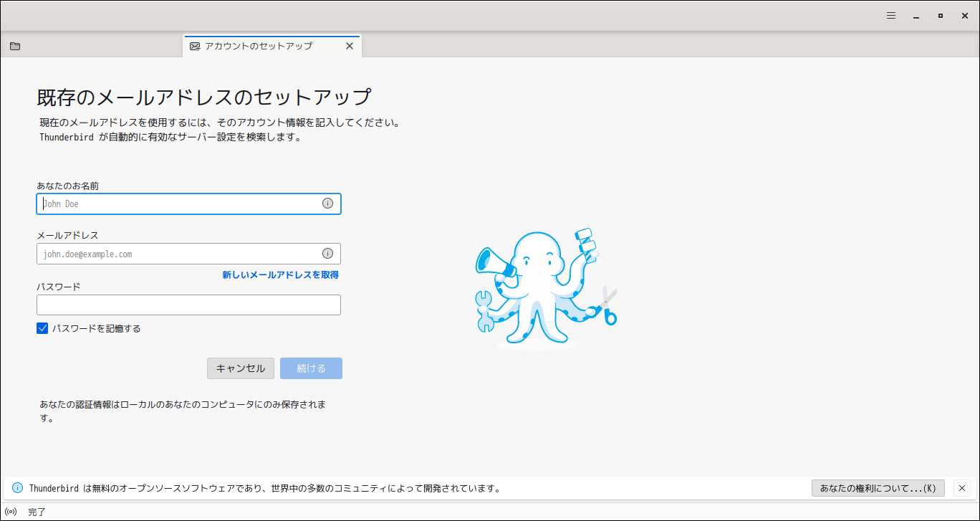Minimize the Thunderbird window
Viewport: 980px width, 521px height.
[x=916, y=15]
